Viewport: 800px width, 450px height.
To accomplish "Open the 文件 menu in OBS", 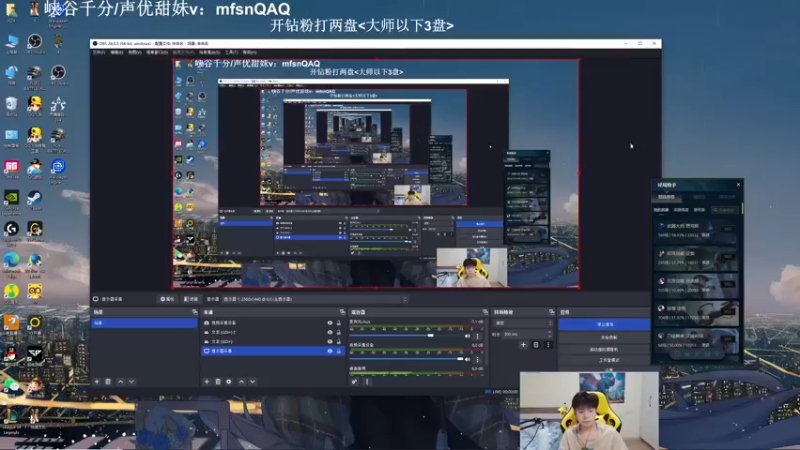I will pyautogui.click(x=98, y=52).
